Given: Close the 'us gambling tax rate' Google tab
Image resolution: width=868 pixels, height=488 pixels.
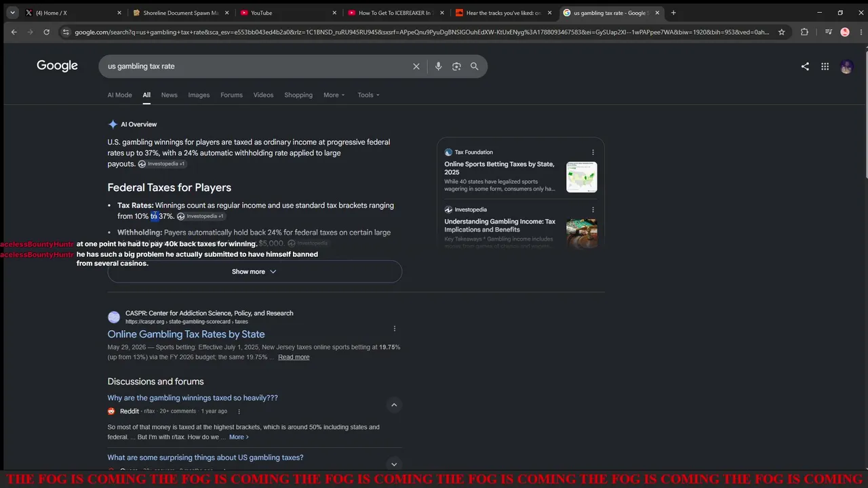Looking at the screenshot, I should tap(657, 13).
